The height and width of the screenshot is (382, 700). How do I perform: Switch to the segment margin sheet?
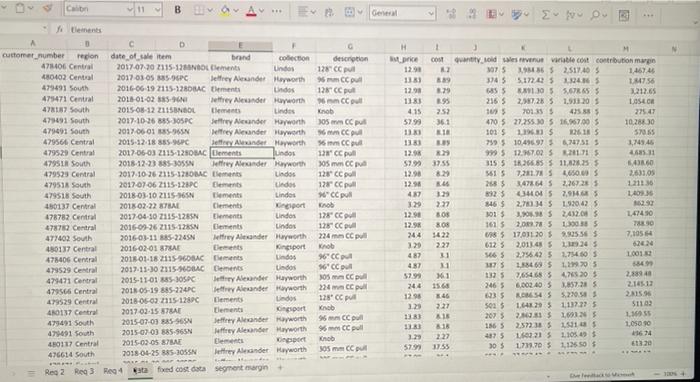241,368
